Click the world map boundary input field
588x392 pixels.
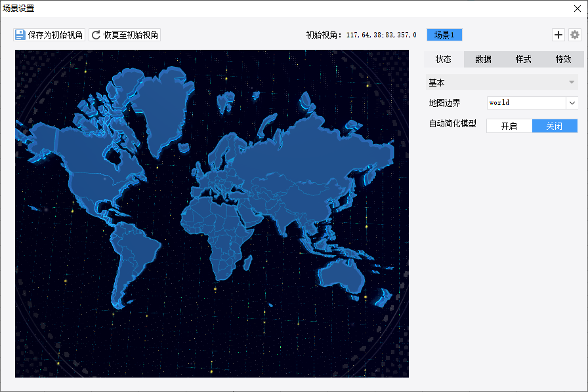pyautogui.click(x=526, y=103)
